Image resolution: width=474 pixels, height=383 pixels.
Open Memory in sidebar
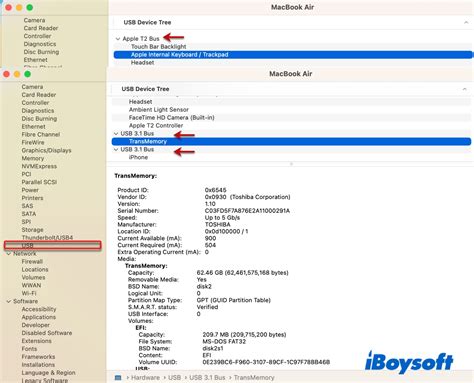[x=33, y=158]
